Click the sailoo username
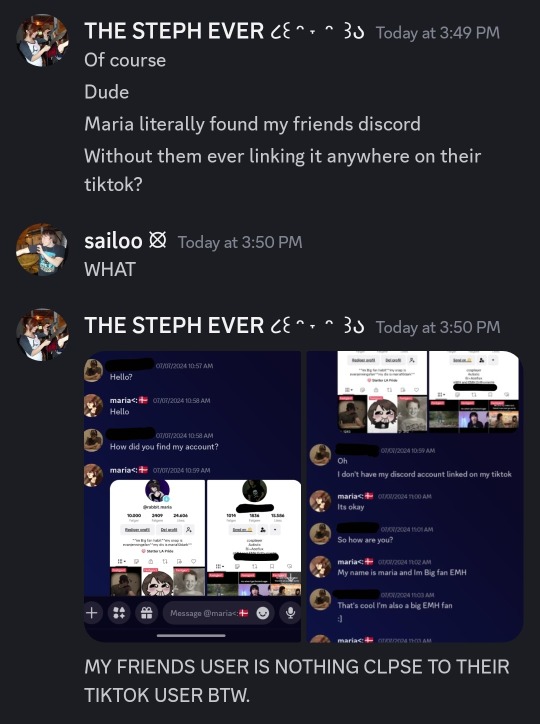 pyautogui.click(x=113, y=241)
